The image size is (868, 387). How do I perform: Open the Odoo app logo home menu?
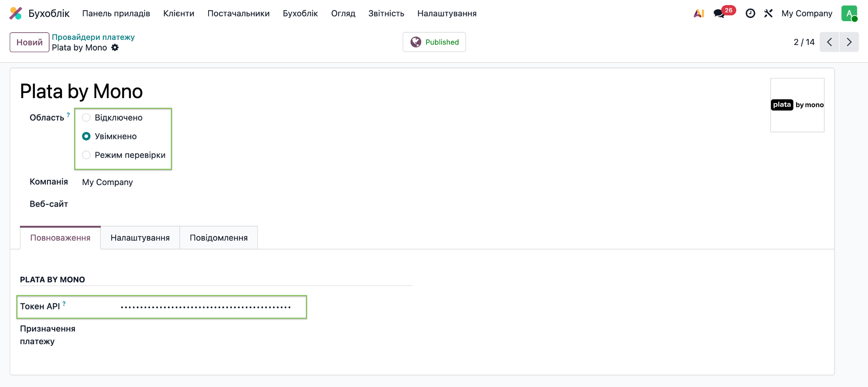pos(16,13)
